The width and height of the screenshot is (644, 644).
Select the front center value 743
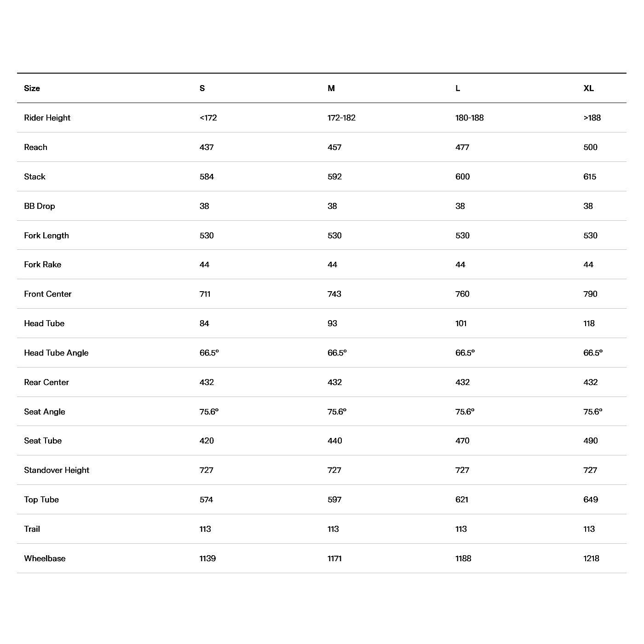tap(334, 294)
